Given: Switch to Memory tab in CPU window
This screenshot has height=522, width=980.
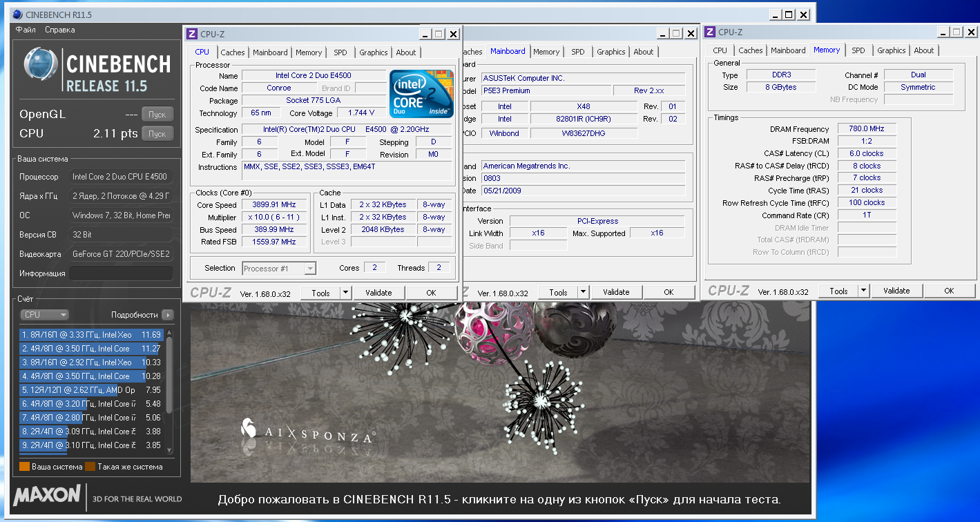Looking at the screenshot, I should click(309, 52).
